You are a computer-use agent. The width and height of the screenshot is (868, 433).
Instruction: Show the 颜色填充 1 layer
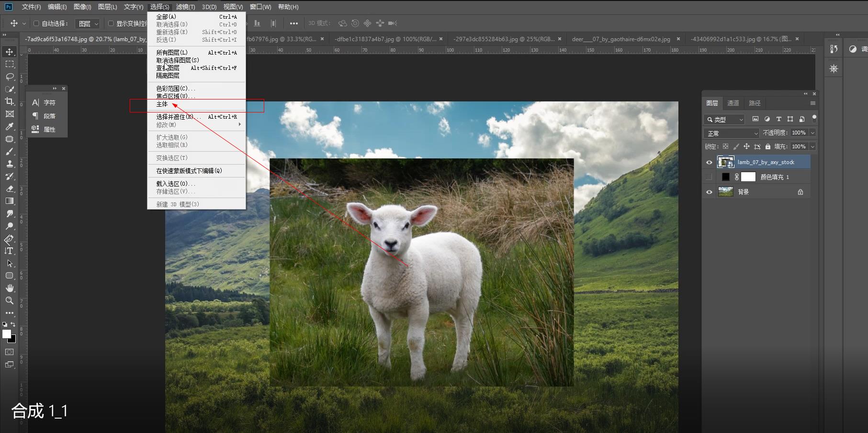709,177
